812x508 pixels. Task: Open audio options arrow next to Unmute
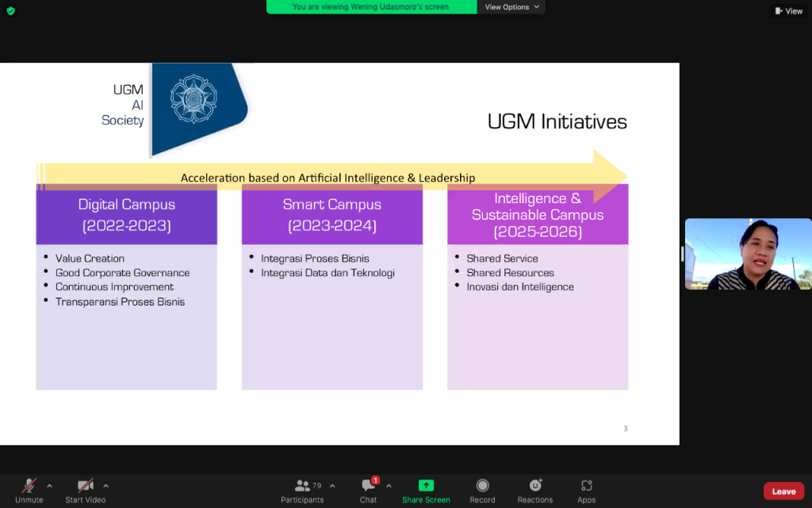point(49,487)
